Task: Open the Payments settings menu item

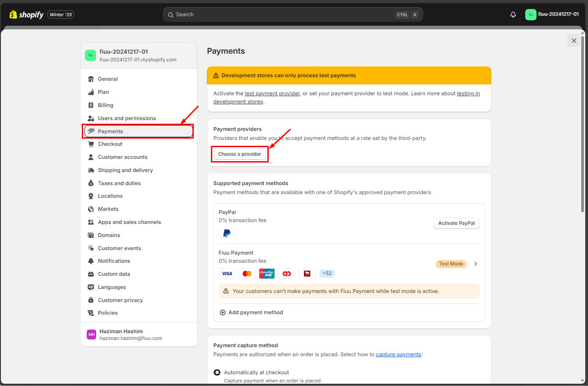Action: click(x=139, y=131)
